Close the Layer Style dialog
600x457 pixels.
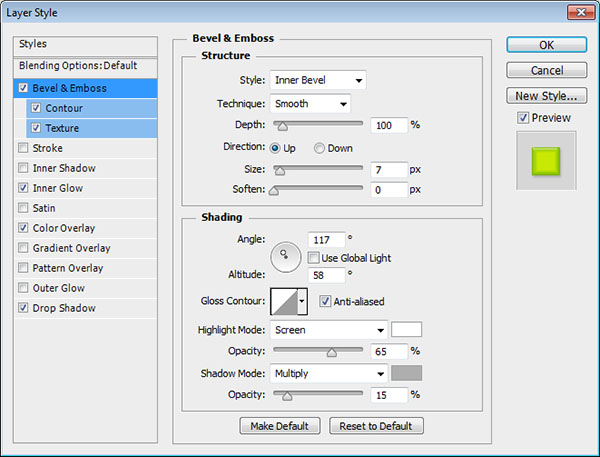coord(580,12)
